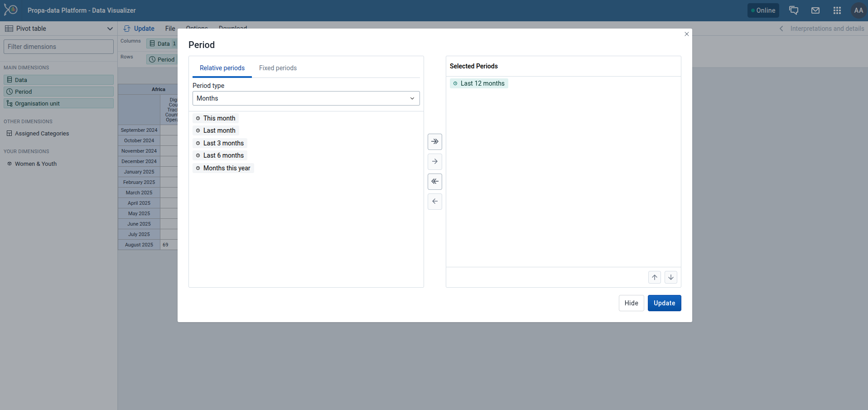Select the 'Last 3 months' option
The image size is (868, 410).
(223, 143)
